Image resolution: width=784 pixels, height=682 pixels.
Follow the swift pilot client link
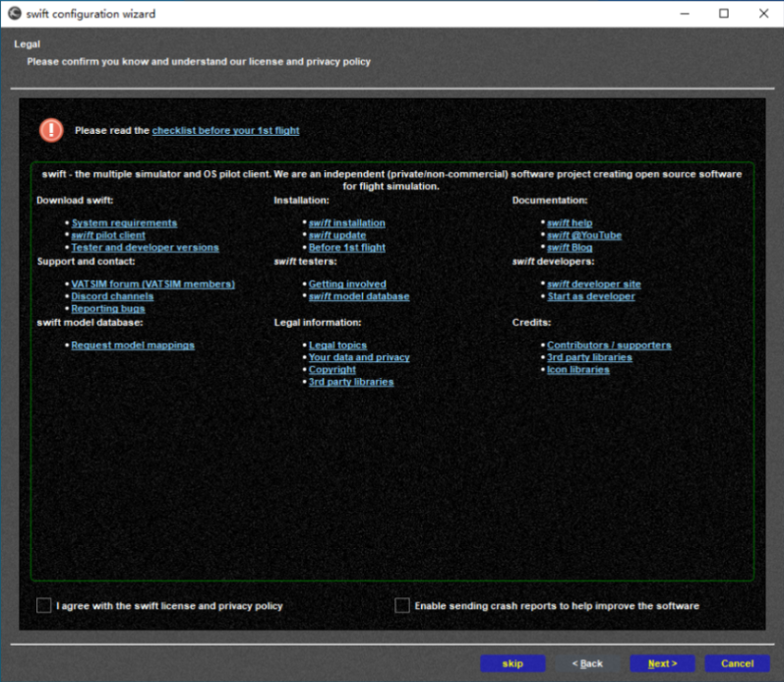pos(108,235)
